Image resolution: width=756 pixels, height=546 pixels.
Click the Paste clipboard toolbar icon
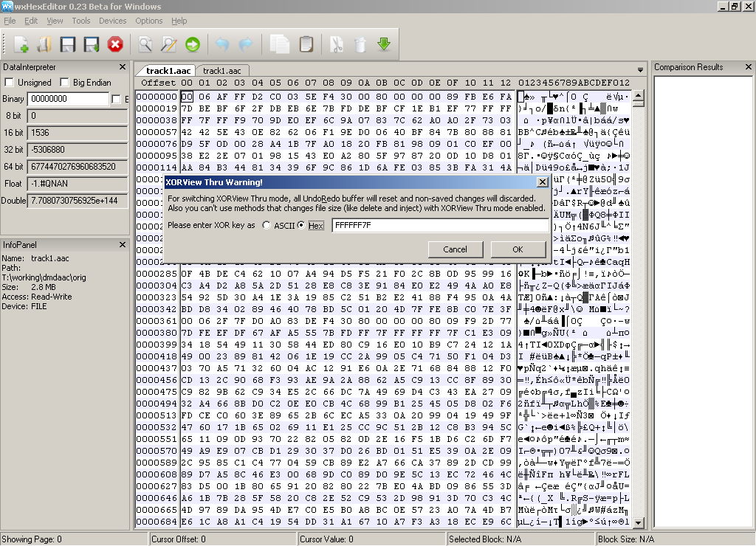pyautogui.click(x=306, y=44)
